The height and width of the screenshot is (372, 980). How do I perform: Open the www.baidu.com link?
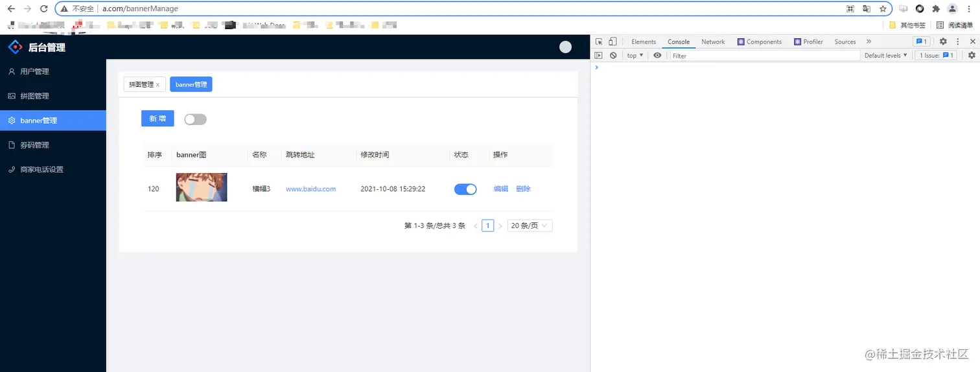click(x=311, y=189)
